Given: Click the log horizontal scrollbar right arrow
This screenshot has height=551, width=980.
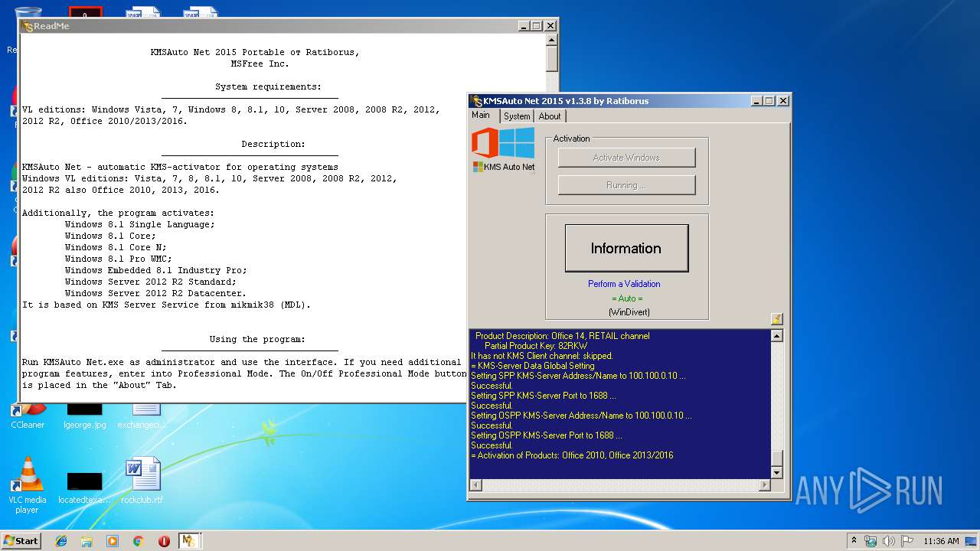Looking at the screenshot, I should pyautogui.click(x=764, y=485).
